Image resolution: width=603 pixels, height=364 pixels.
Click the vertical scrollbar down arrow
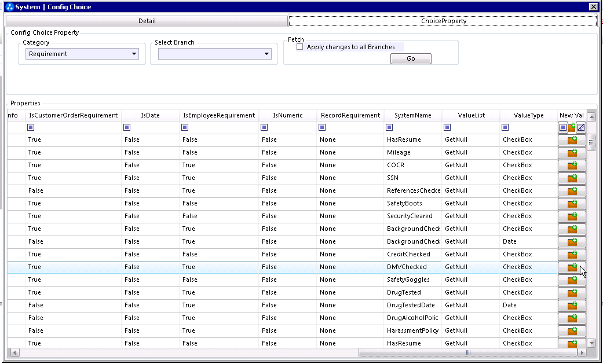tap(591, 343)
